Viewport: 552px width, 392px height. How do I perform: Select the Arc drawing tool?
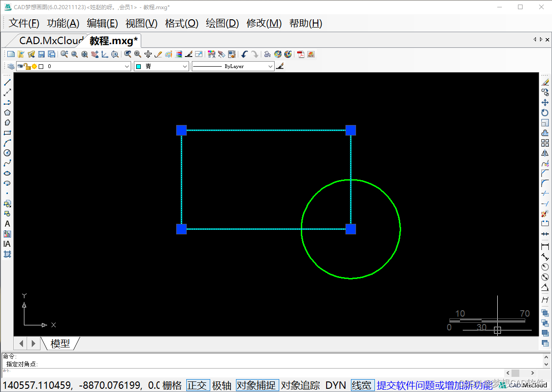tap(7, 143)
